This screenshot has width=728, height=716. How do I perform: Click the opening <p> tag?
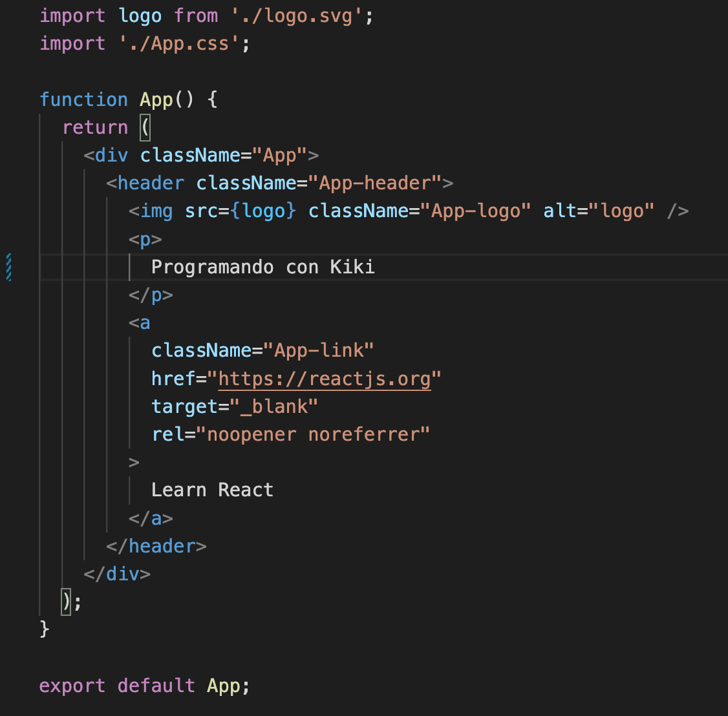point(145,240)
